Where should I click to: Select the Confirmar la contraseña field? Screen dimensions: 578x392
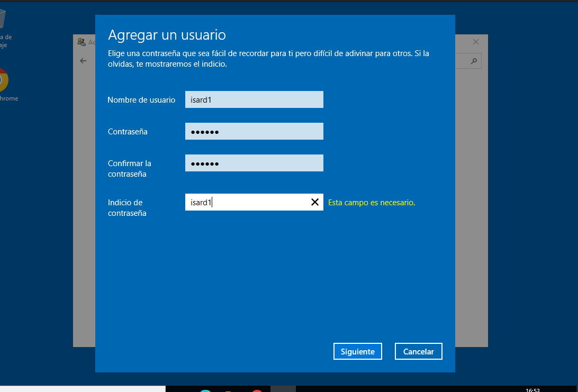254,163
